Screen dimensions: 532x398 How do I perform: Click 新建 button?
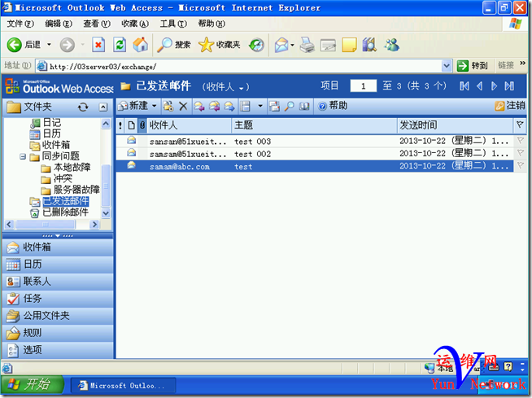(x=133, y=106)
